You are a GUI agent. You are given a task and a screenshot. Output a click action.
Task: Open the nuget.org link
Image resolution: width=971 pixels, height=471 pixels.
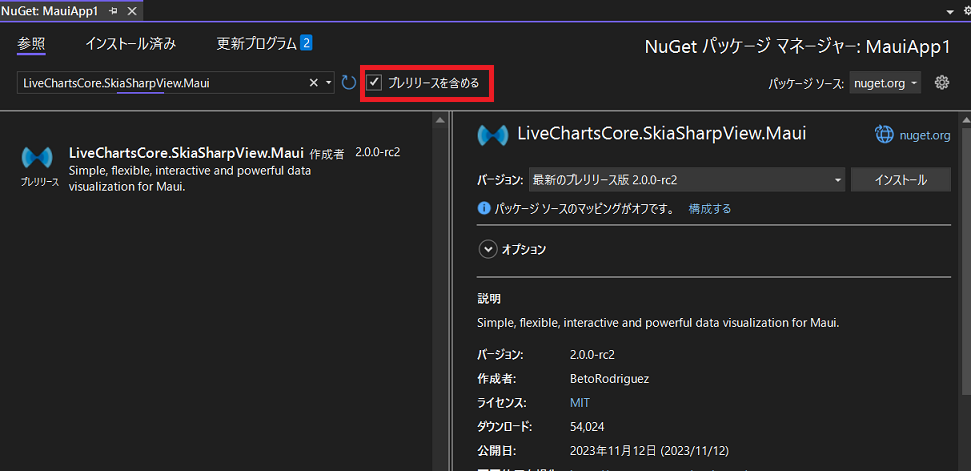925,135
